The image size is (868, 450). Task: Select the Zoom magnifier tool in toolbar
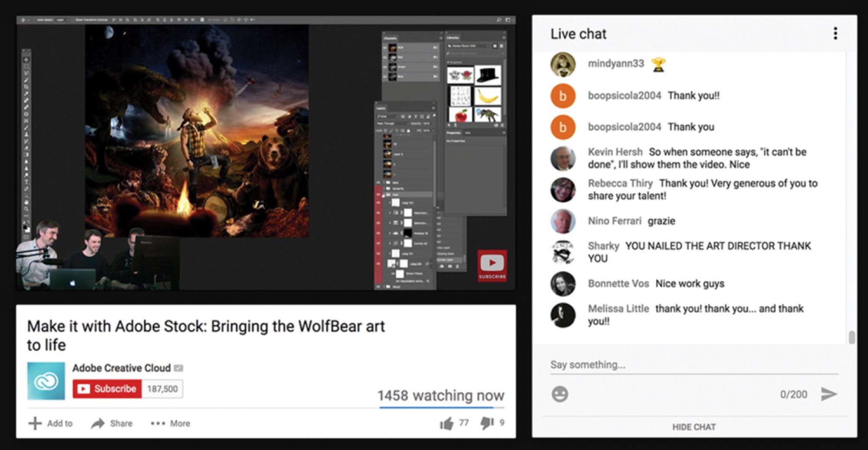26,209
